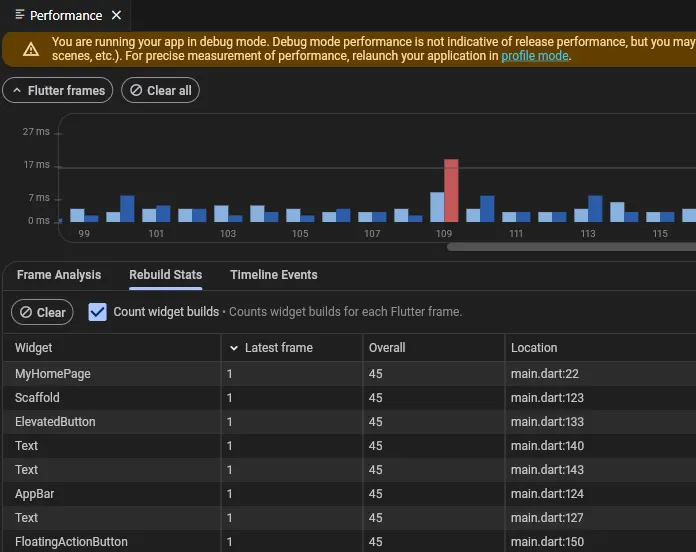Select the Rebuild Stats tab

click(166, 275)
